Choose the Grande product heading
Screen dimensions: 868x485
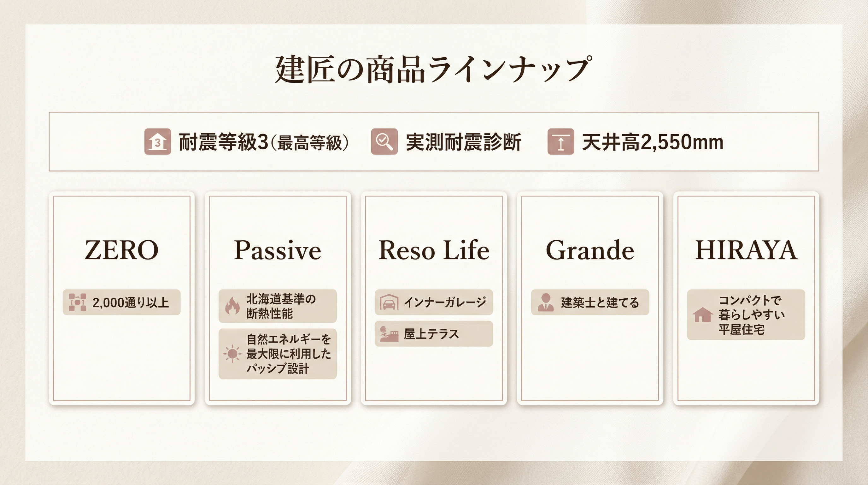click(x=590, y=250)
